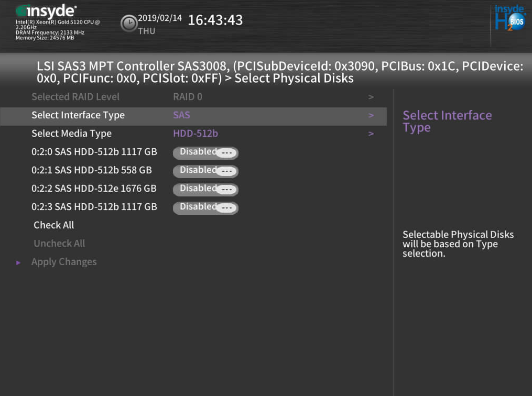
Task: Toggle disk 0:2:0 SAS HDD-512b 1117 GB
Action: (205, 152)
